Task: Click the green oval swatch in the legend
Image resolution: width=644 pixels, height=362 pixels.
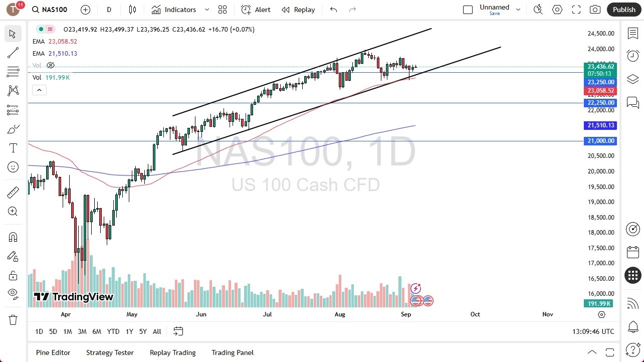Action: point(40,29)
